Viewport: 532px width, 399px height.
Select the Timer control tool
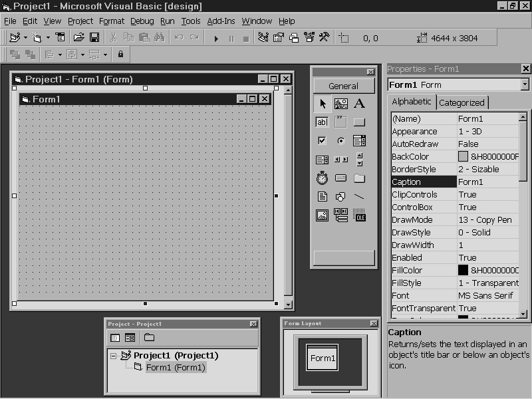pos(322,178)
